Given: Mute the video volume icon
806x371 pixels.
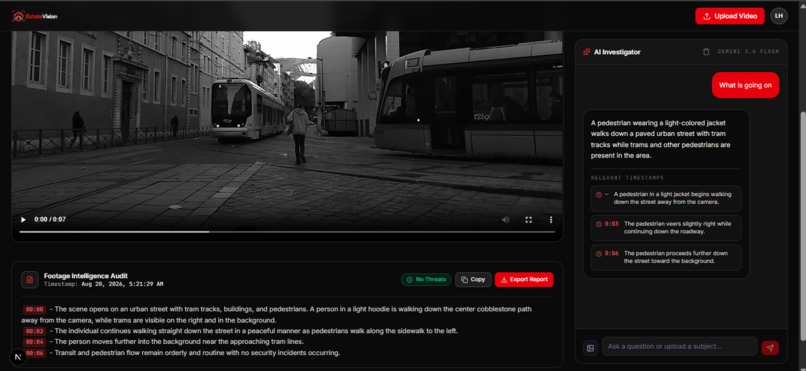Looking at the screenshot, I should coord(505,219).
